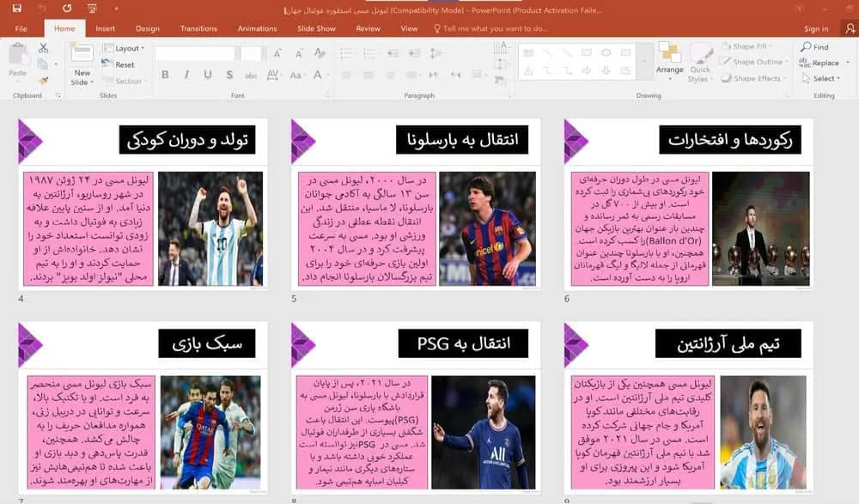Select the Text Box shape in gallery
The image size is (859, 504).
coord(528,52)
